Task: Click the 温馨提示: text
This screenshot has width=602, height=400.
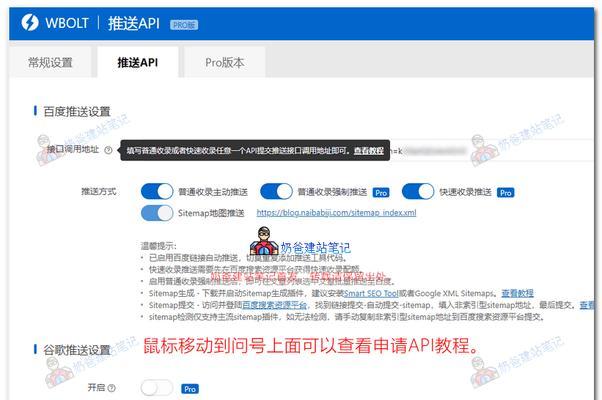Action: click(159, 246)
